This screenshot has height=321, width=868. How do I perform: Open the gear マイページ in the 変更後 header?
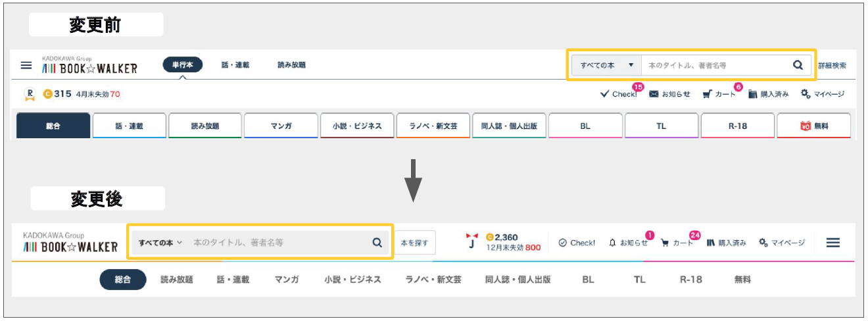coord(782,243)
